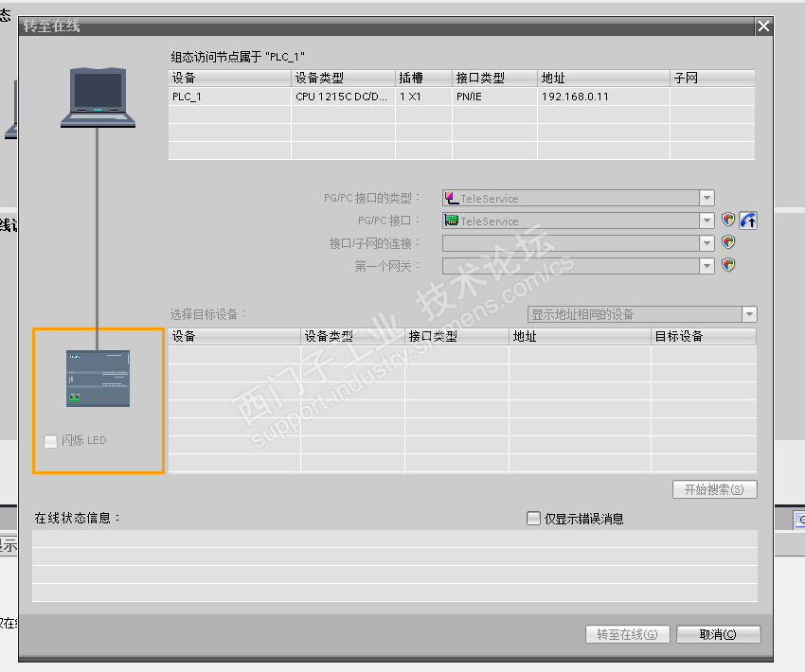
Task: Open the PG/PC接口的类型 dropdown
Action: point(707,198)
